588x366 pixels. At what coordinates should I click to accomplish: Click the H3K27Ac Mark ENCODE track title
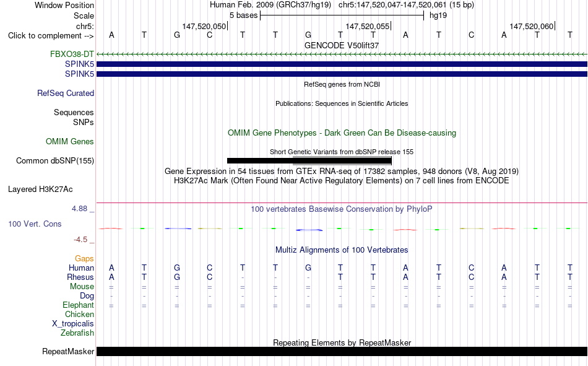click(342, 181)
